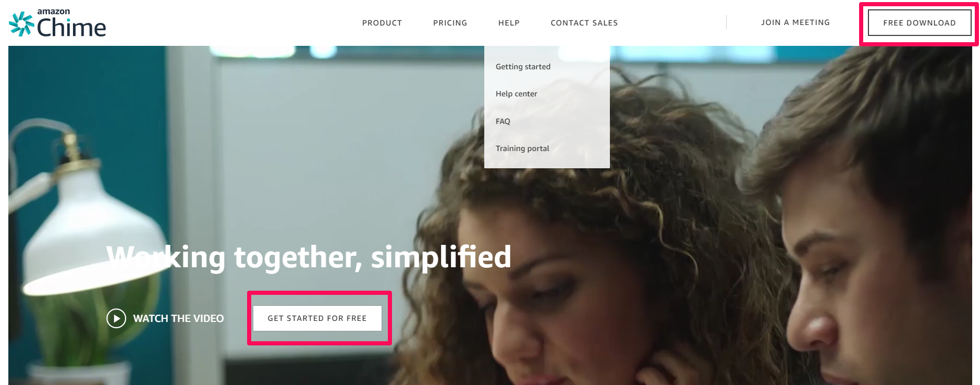
Task: Choose Getting started from the Help menu
Action: coord(523,67)
